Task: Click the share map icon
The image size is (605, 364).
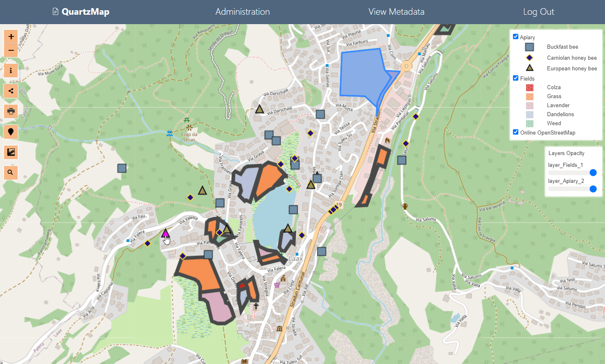Action: 11,91
